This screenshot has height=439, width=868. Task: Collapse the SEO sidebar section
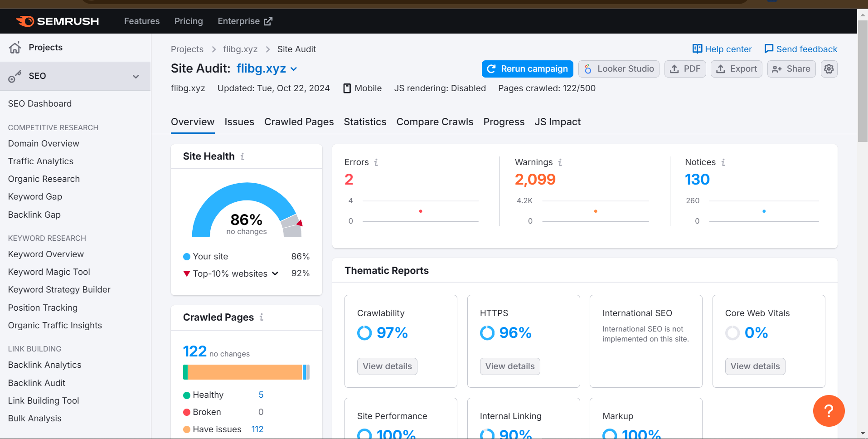136,76
